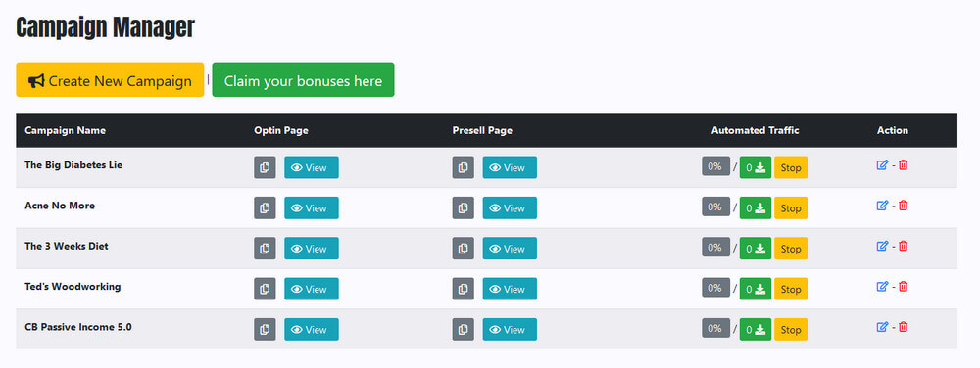Click 0% traffic badge for The 3 Weeks Diet
Viewport: 980px width, 368px height.
[x=715, y=247]
